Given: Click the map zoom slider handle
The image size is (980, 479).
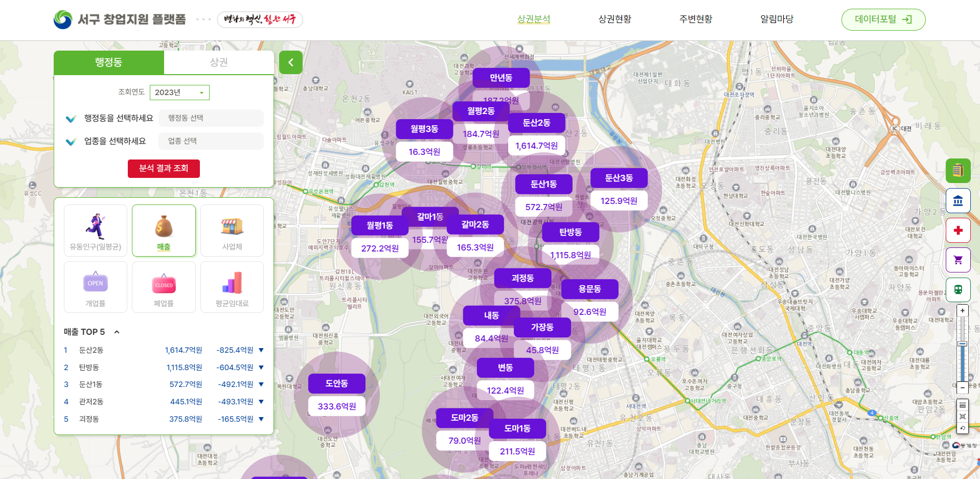Looking at the screenshot, I should (x=963, y=344).
